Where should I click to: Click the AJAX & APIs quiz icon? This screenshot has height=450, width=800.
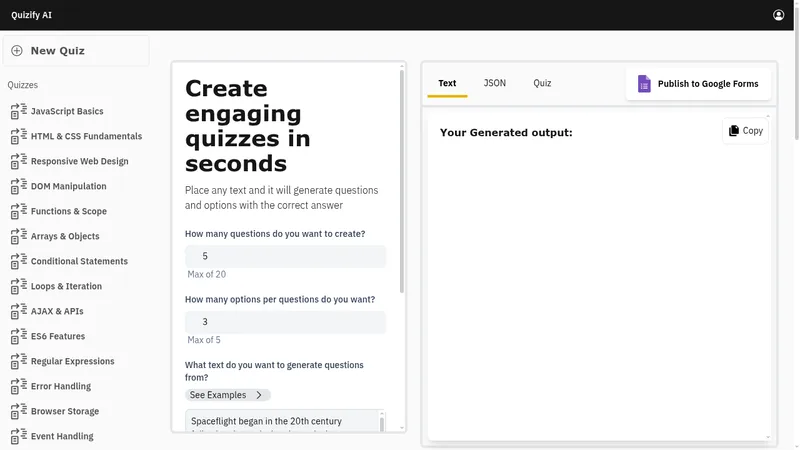[x=19, y=311]
